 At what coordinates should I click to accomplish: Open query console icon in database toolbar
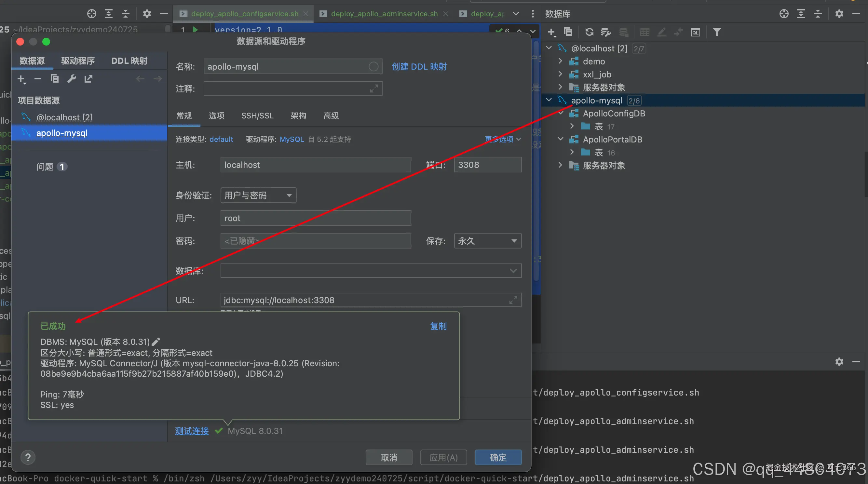(x=695, y=32)
